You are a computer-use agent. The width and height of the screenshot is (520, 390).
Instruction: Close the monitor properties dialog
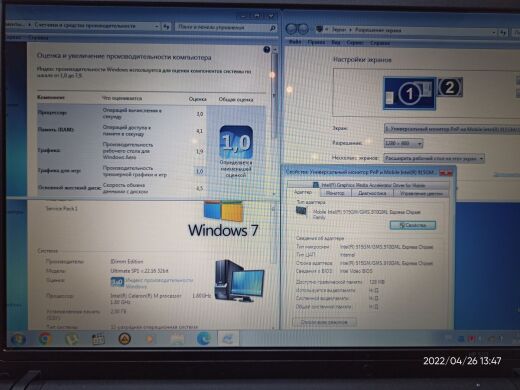tap(445, 173)
